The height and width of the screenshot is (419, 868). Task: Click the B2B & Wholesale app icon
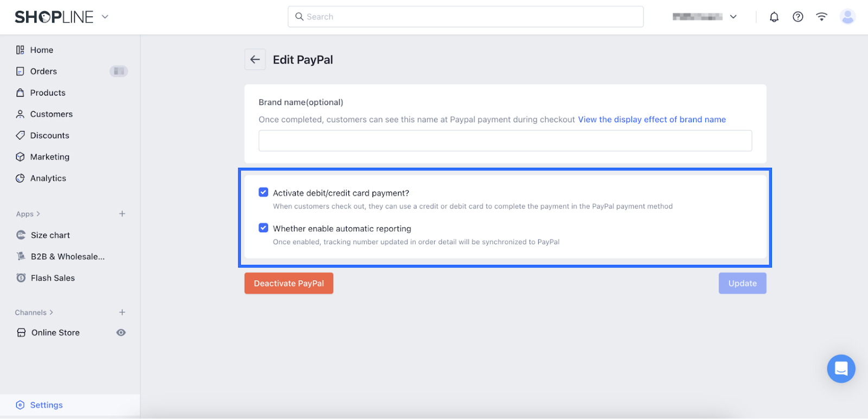(x=21, y=256)
